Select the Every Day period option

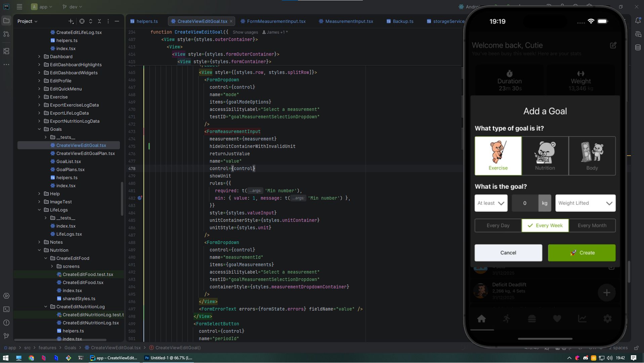498,226
